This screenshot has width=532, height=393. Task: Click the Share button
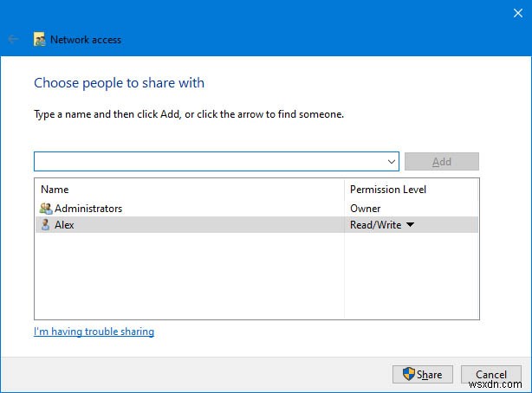tap(423, 375)
